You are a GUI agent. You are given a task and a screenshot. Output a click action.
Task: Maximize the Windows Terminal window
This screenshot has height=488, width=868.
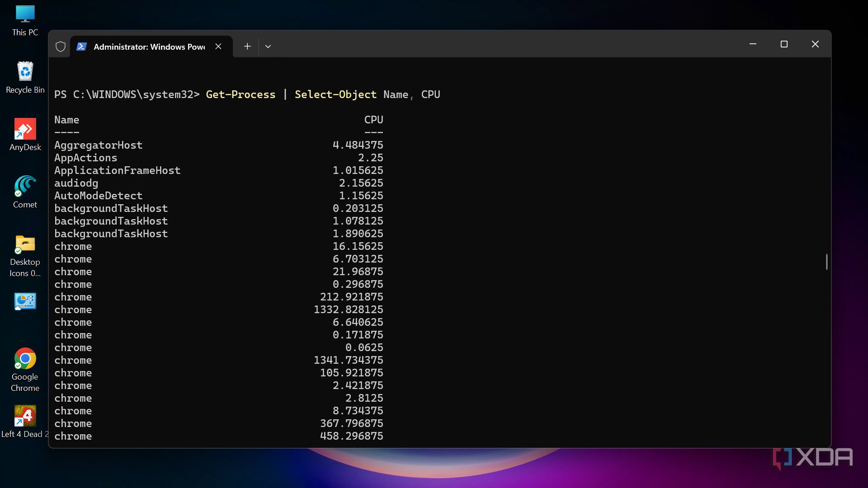[784, 44]
